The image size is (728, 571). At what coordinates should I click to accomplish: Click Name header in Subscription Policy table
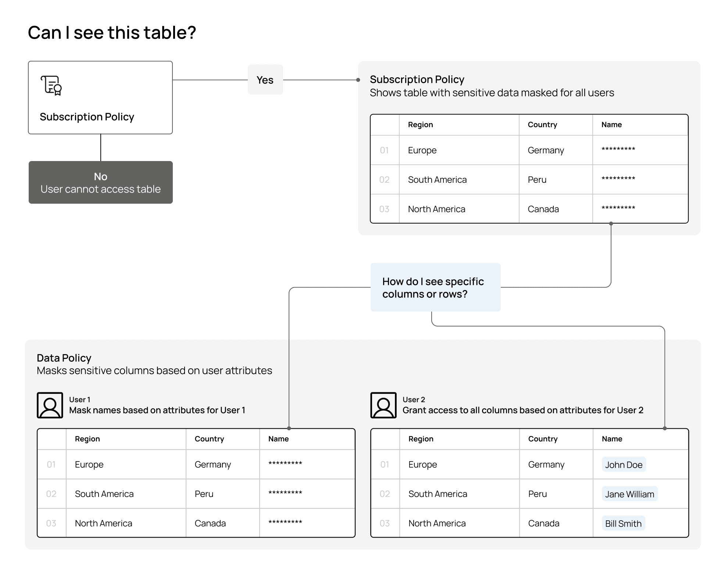611,125
